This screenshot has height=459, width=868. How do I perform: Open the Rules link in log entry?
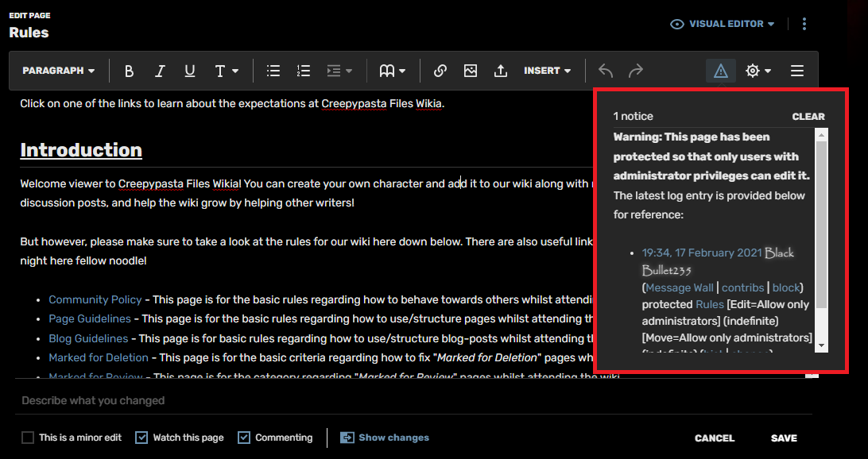pos(710,305)
